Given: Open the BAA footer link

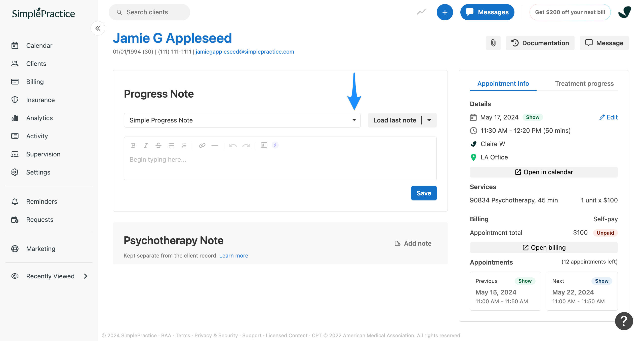Looking at the screenshot, I should click(x=166, y=335).
